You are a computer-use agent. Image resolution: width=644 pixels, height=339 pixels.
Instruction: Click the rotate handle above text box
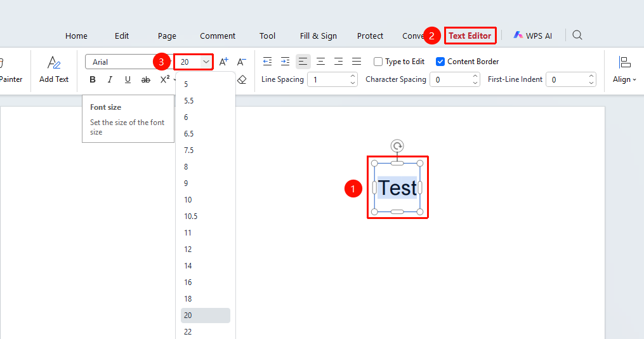(x=397, y=145)
